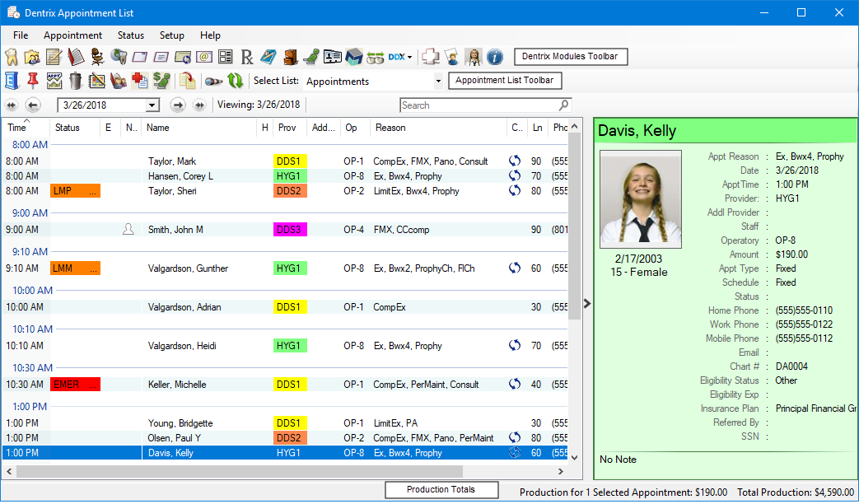Image resolution: width=859 pixels, height=504 pixels.
Task: Click the green refresh arrows icon
Action: 236,81
